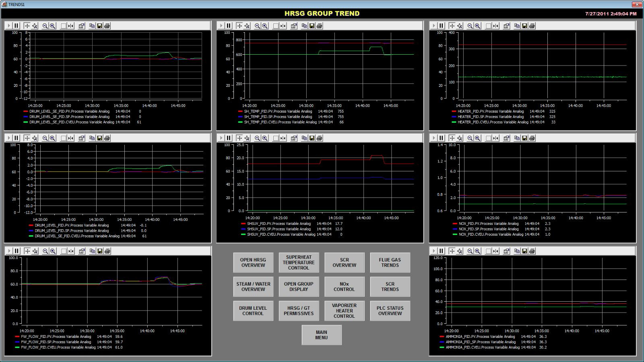Zoom out on the AMMONIA_PID trend
Image resolution: width=644 pixels, height=362 pixels.
470,251
